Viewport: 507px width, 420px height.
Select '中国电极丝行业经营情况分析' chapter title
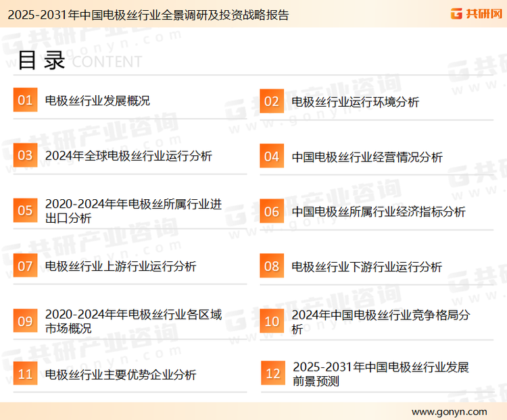(x=367, y=157)
